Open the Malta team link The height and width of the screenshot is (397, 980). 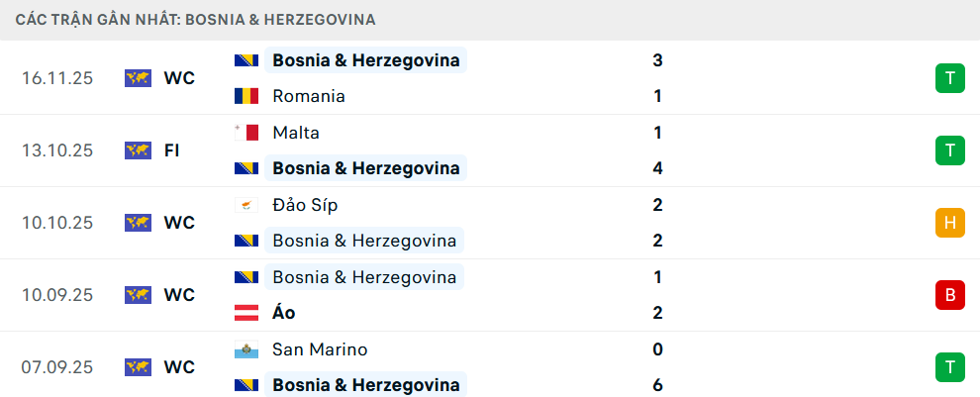click(x=296, y=133)
